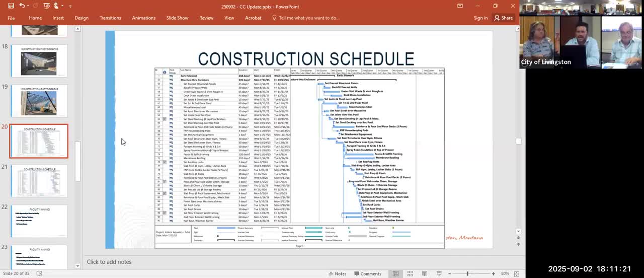Customize Quick Access Toolbar dropdown
This screenshot has width=644, height=278.
coord(70,7)
